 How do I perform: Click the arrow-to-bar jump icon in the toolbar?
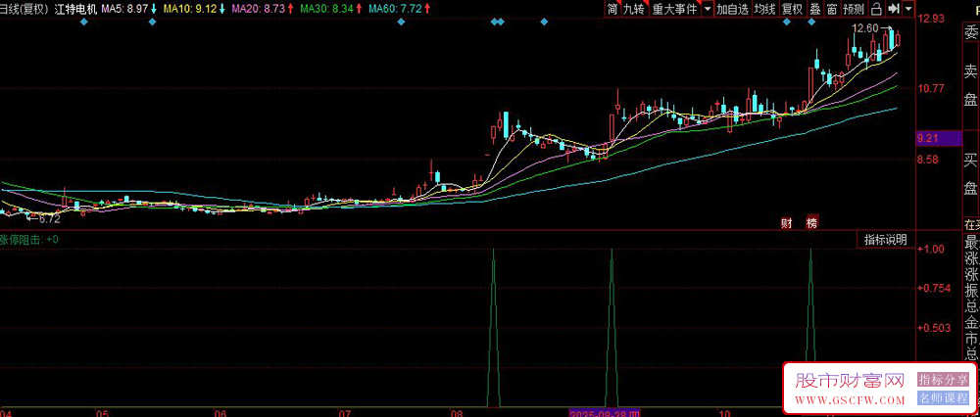[894, 9]
